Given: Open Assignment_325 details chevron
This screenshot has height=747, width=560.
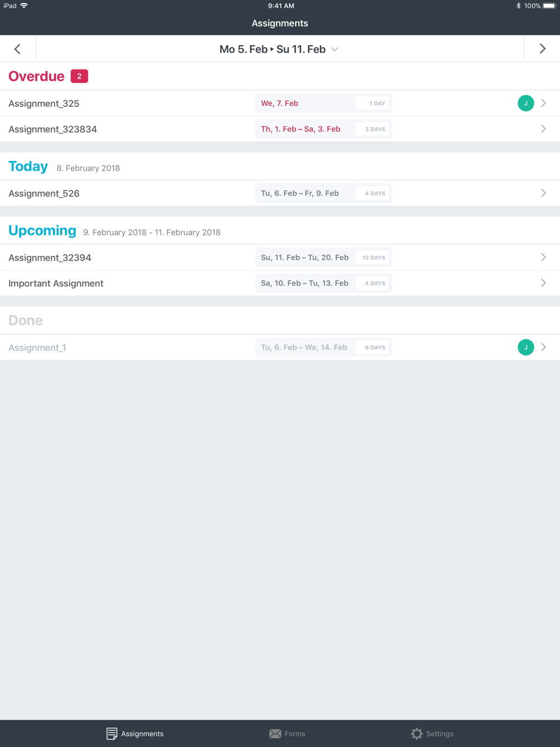Looking at the screenshot, I should click(x=543, y=103).
